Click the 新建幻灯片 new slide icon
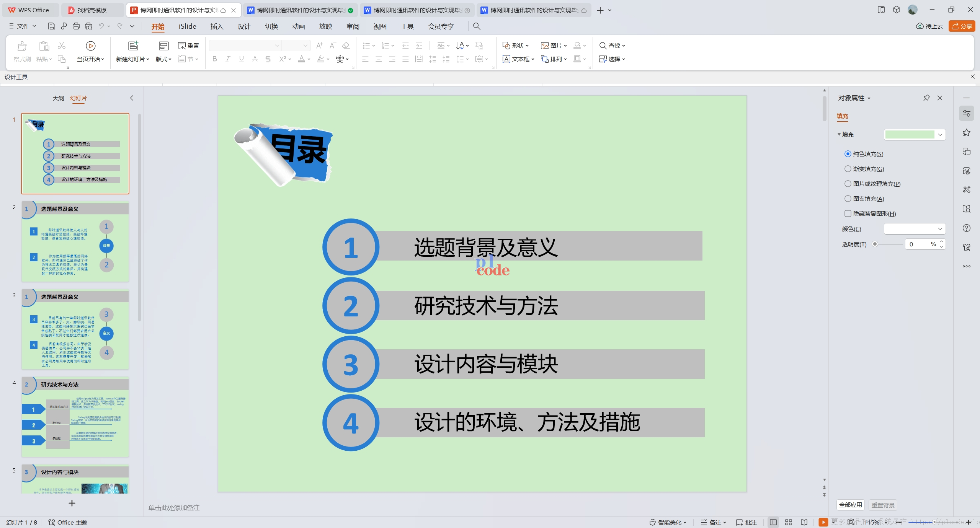This screenshot has width=980, height=528. pyautogui.click(x=133, y=46)
